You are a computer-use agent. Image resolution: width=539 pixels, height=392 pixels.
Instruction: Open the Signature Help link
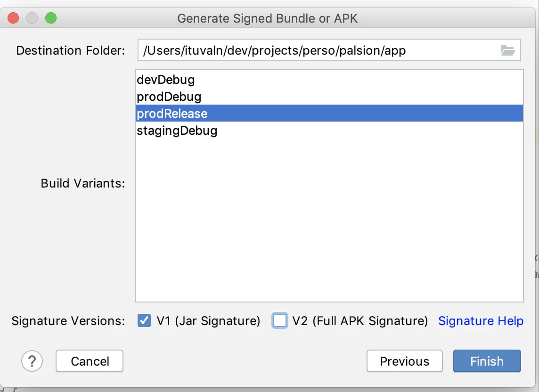[x=481, y=321]
